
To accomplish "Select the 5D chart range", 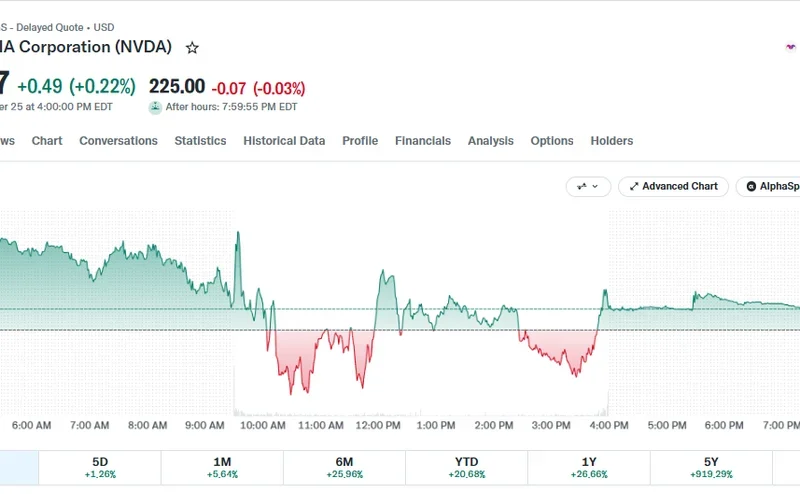I will [x=100, y=467].
